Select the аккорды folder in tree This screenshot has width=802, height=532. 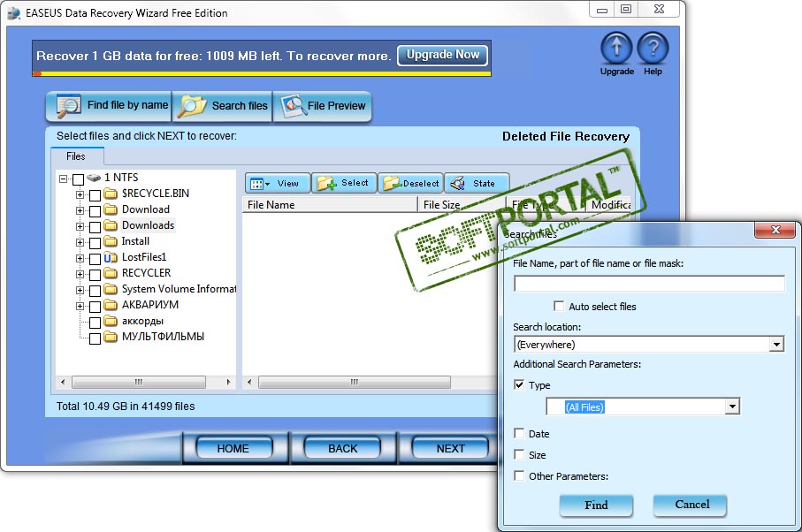tap(142, 321)
